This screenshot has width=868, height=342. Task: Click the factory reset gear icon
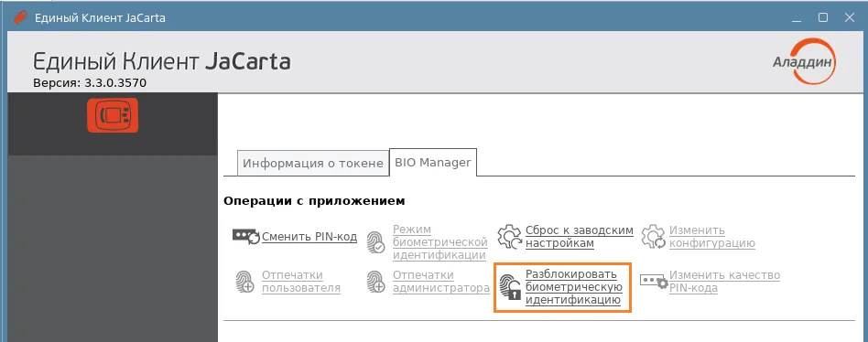pos(509,237)
